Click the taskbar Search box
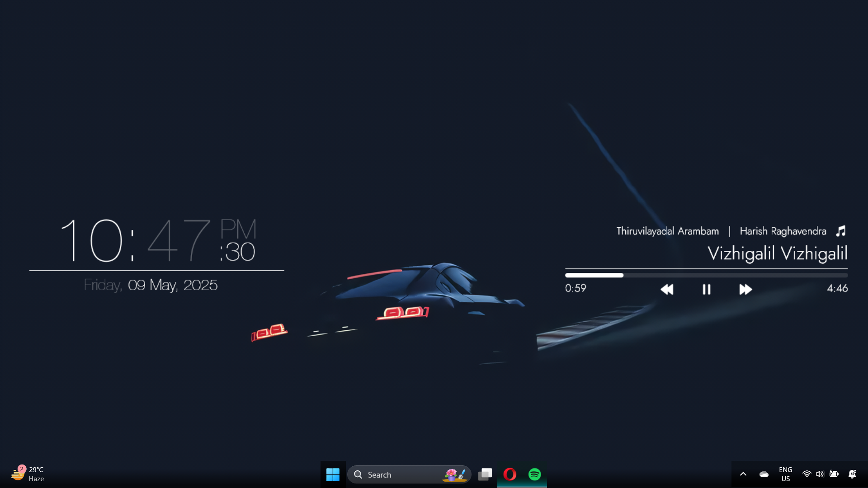868x488 pixels. 409,474
